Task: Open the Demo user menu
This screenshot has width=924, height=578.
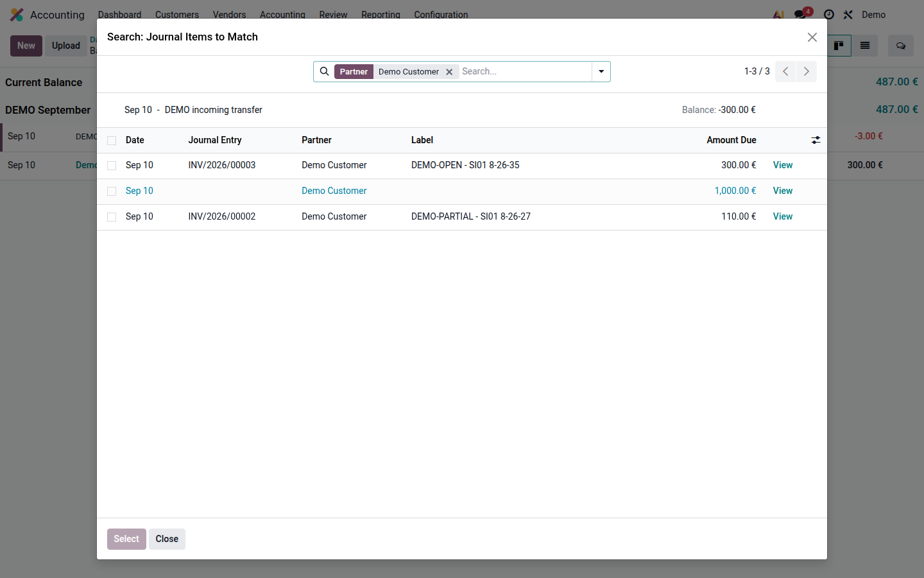Action: pyautogui.click(x=873, y=14)
